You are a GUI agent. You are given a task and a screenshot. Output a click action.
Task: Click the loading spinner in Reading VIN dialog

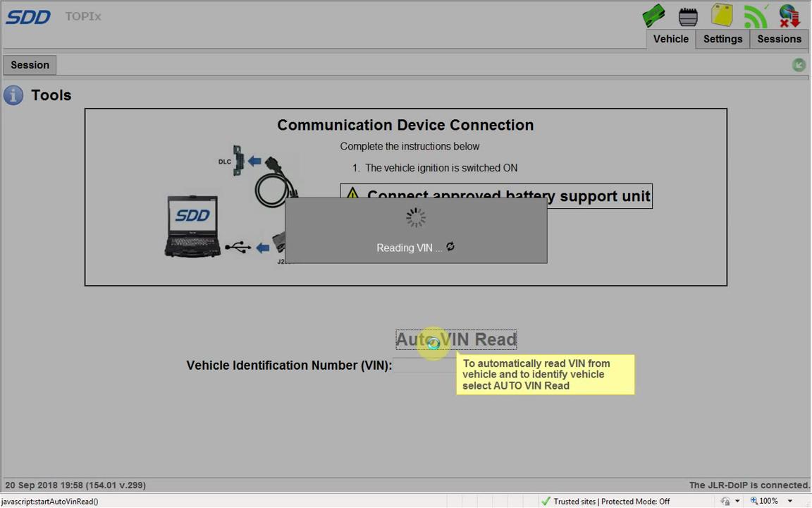(416, 218)
